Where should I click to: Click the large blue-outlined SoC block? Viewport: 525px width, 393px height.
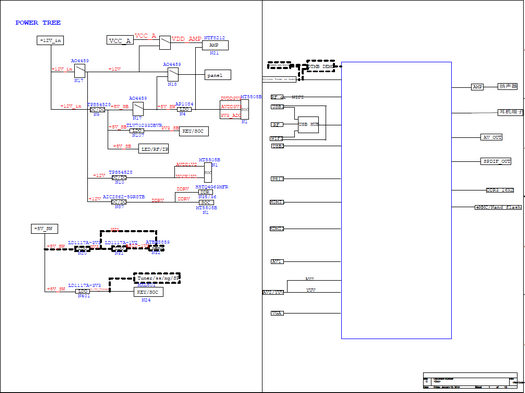pyautogui.click(x=396, y=200)
